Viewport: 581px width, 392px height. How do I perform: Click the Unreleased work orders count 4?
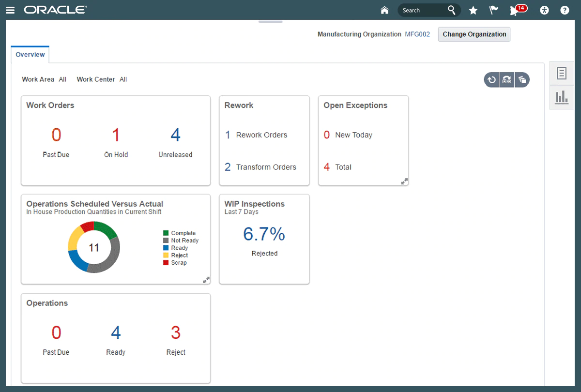click(175, 135)
